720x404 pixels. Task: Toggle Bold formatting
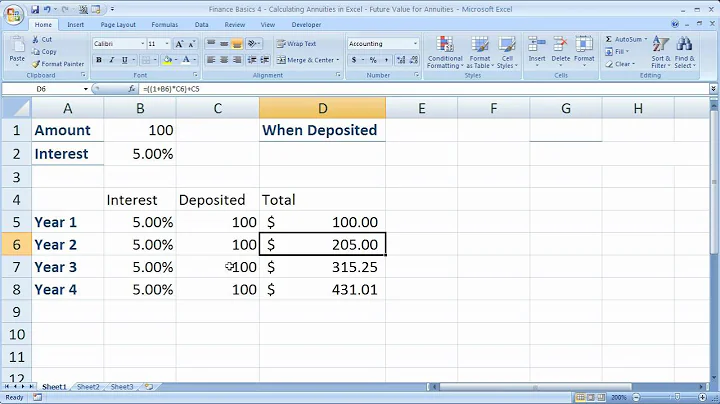99,60
